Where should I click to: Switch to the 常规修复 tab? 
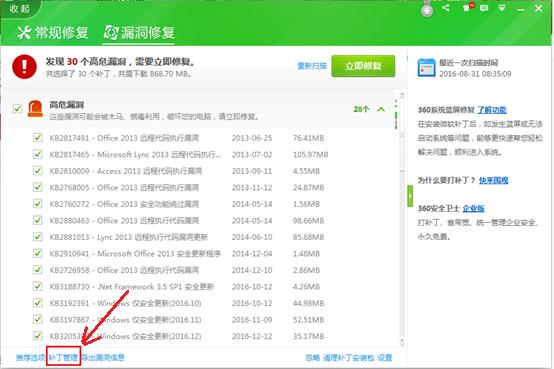[52, 33]
